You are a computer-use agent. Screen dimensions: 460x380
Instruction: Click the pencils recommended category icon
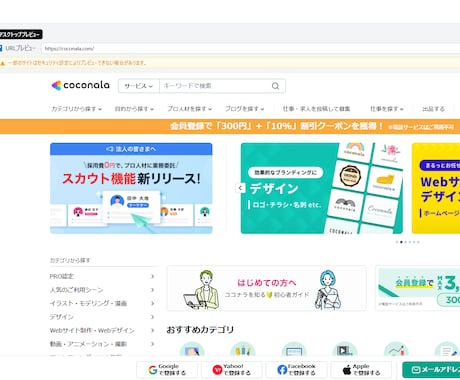coord(243,349)
